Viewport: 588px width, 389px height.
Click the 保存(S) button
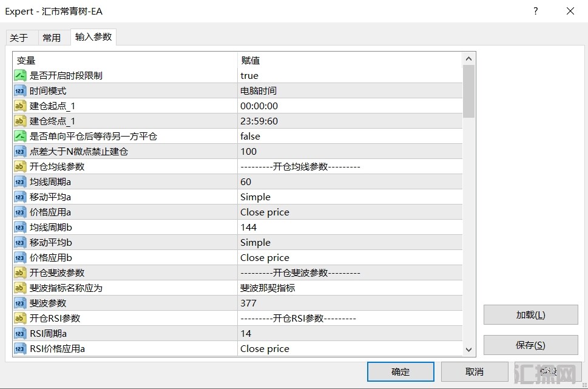530,345
